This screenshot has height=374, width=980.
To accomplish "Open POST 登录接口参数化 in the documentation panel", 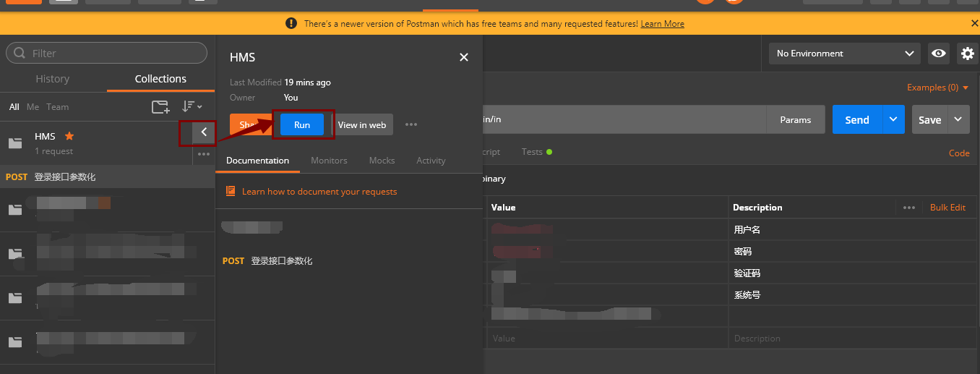I will tap(267, 260).
